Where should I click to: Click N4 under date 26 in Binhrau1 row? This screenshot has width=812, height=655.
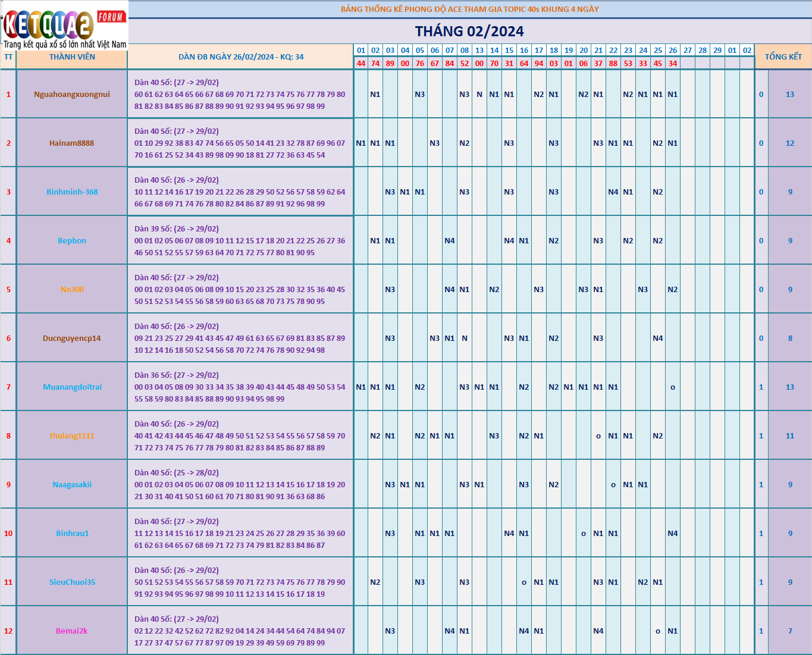pyautogui.click(x=673, y=533)
